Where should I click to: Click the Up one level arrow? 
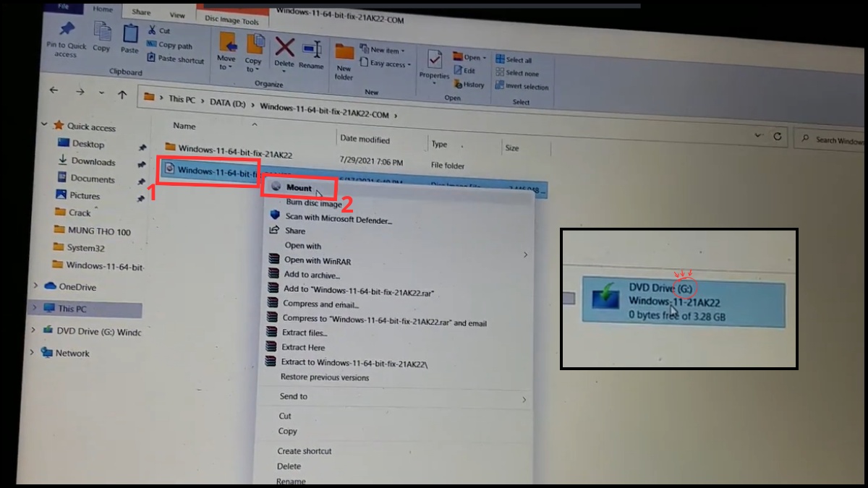pyautogui.click(x=122, y=95)
